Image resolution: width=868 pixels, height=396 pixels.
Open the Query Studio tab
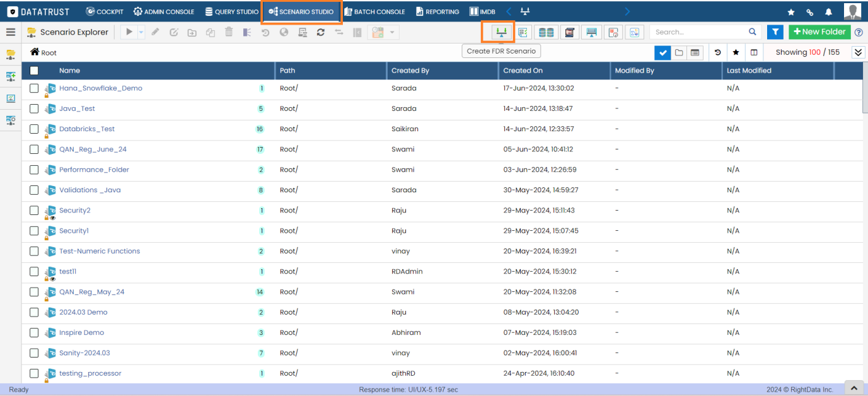[232, 11]
